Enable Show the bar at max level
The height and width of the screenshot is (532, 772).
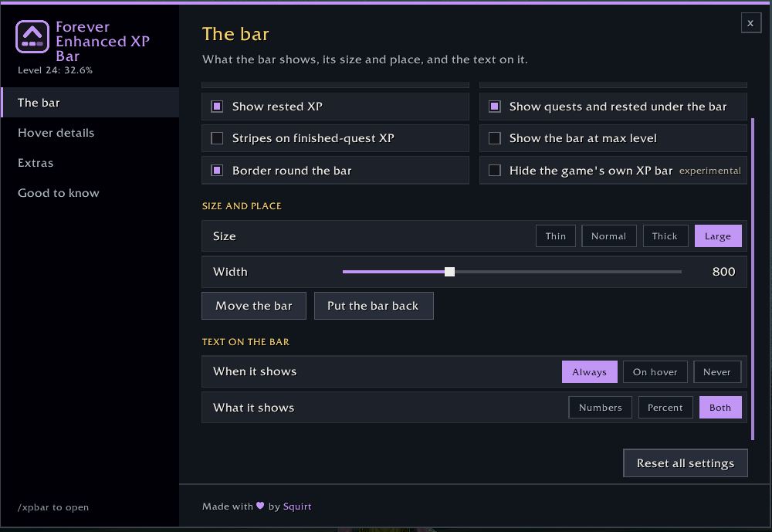click(x=495, y=138)
